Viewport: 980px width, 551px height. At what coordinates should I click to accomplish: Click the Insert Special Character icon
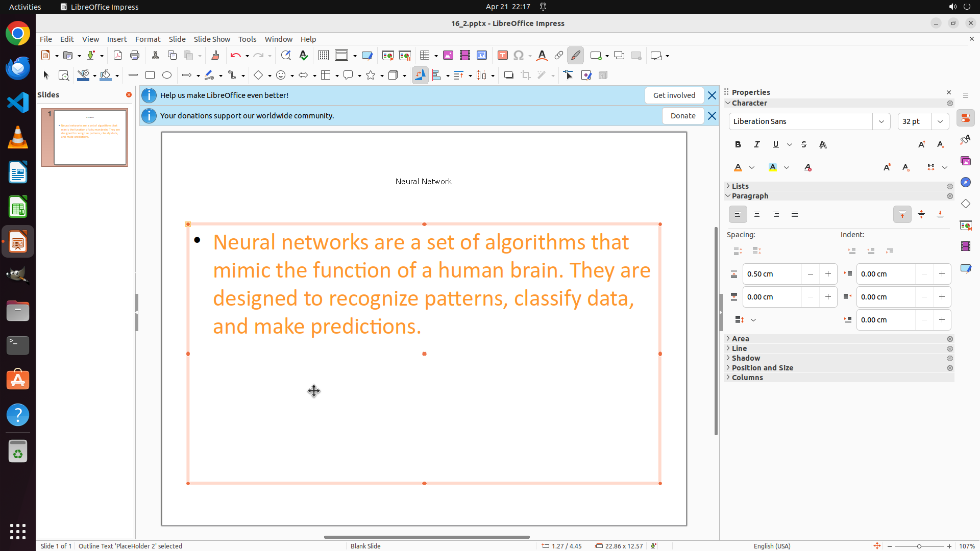[x=519, y=56]
